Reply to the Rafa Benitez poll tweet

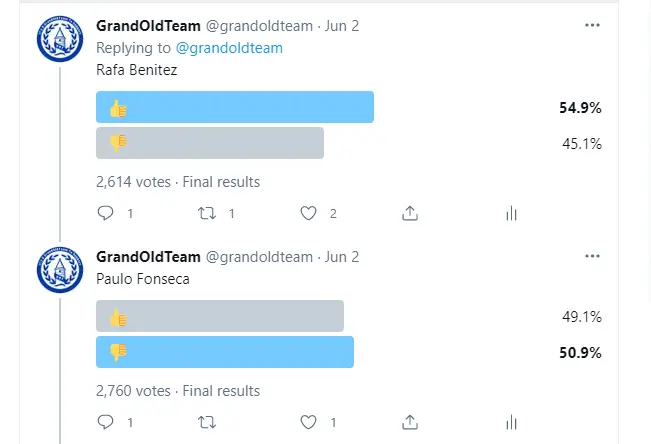click(106, 213)
